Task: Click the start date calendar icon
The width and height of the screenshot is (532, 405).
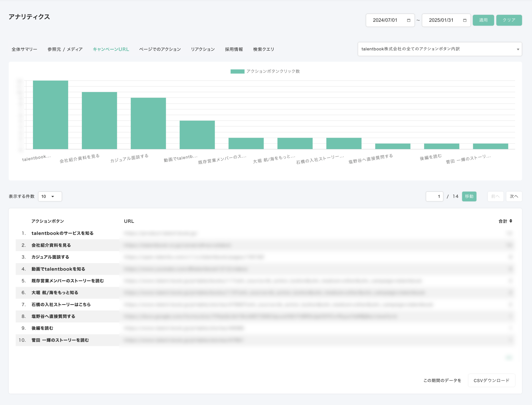Action: pyautogui.click(x=409, y=20)
